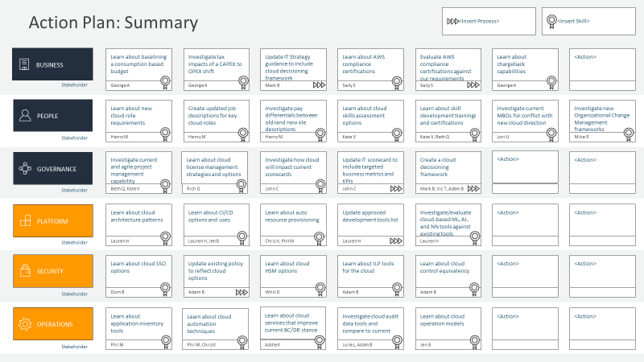Select the "Learn about cloud HSM options" card text
This screenshot has height=362, width=644.
pyautogui.click(x=287, y=267)
